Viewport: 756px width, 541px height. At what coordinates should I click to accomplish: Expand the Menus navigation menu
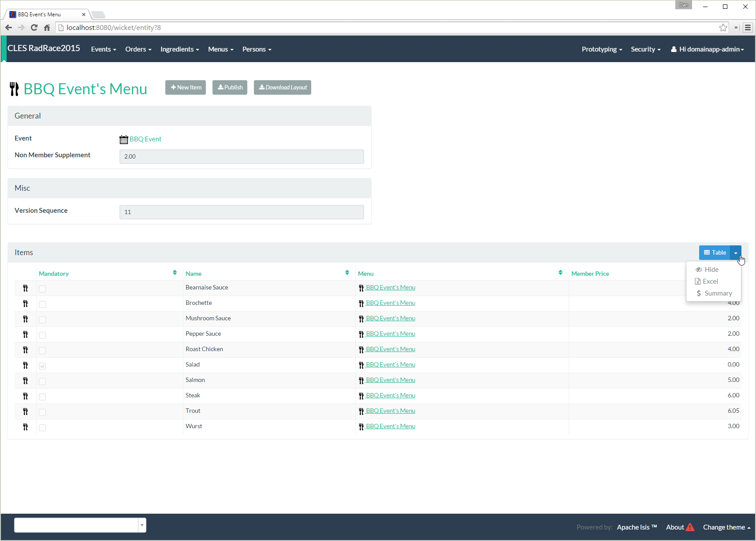point(221,49)
